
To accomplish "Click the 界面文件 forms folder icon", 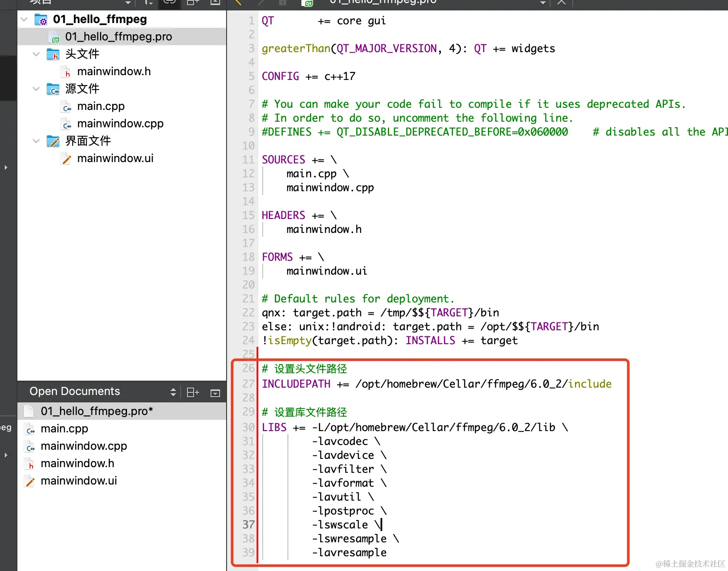I will click(x=53, y=141).
